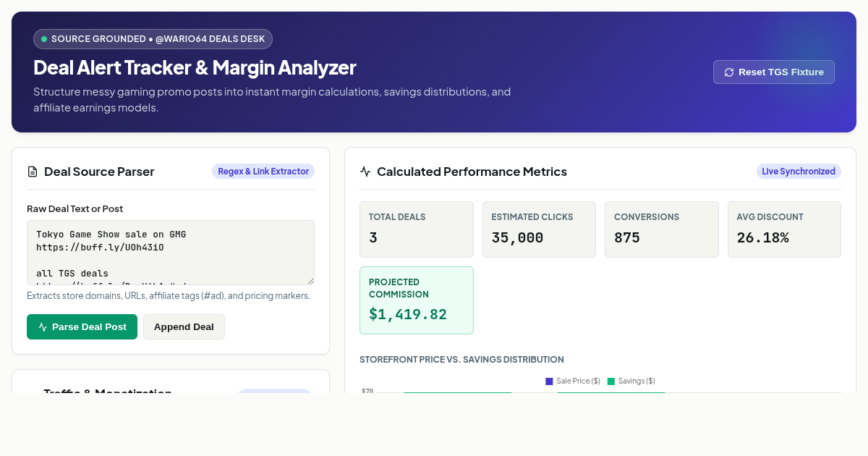
Task: Click the document icon beside Deal Source Parser
Action: pos(33,172)
